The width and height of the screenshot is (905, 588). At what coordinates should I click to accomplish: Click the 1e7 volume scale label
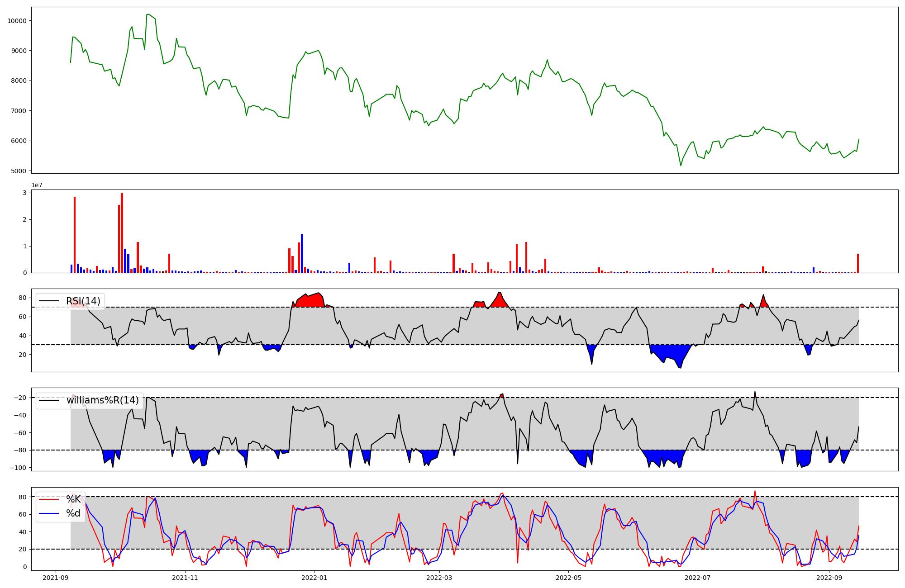pos(37,185)
